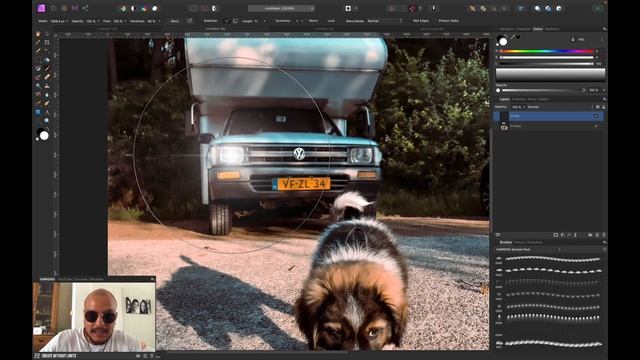This screenshot has width=640, height=360.
Task: Open the account icon at toolbar end
Action: [597, 8]
